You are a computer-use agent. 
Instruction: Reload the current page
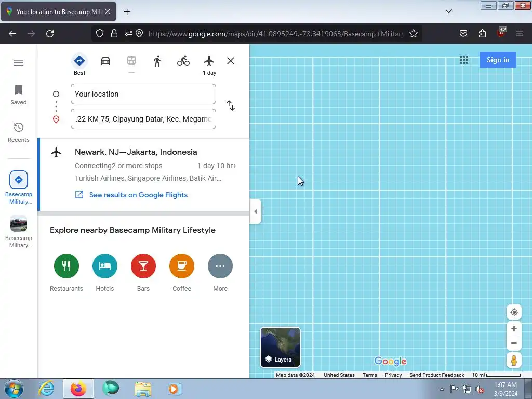50,34
